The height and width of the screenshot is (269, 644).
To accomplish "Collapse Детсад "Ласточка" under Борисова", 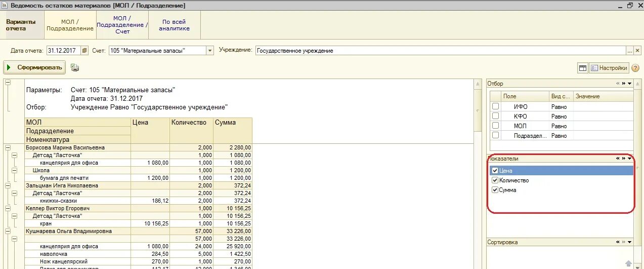I will point(14,155).
